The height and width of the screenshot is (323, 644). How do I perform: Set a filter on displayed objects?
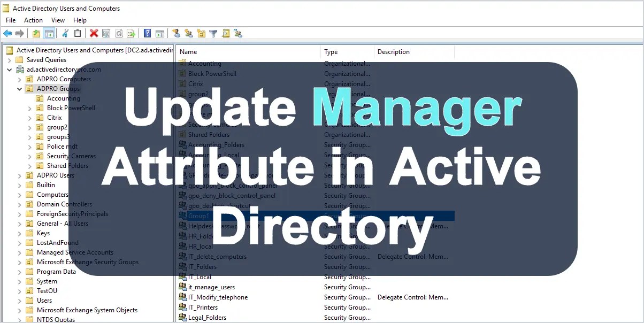[x=212, y=33]
